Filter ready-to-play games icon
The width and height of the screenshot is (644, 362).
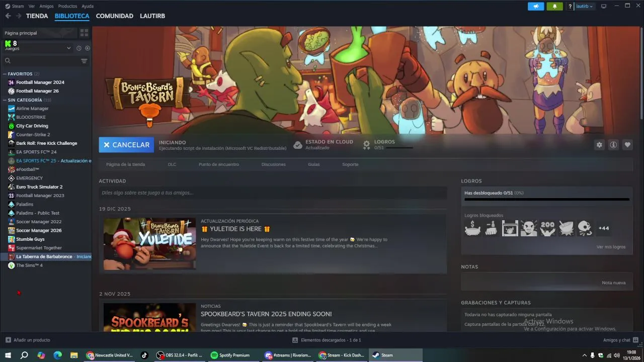click(x=88, y=48)
